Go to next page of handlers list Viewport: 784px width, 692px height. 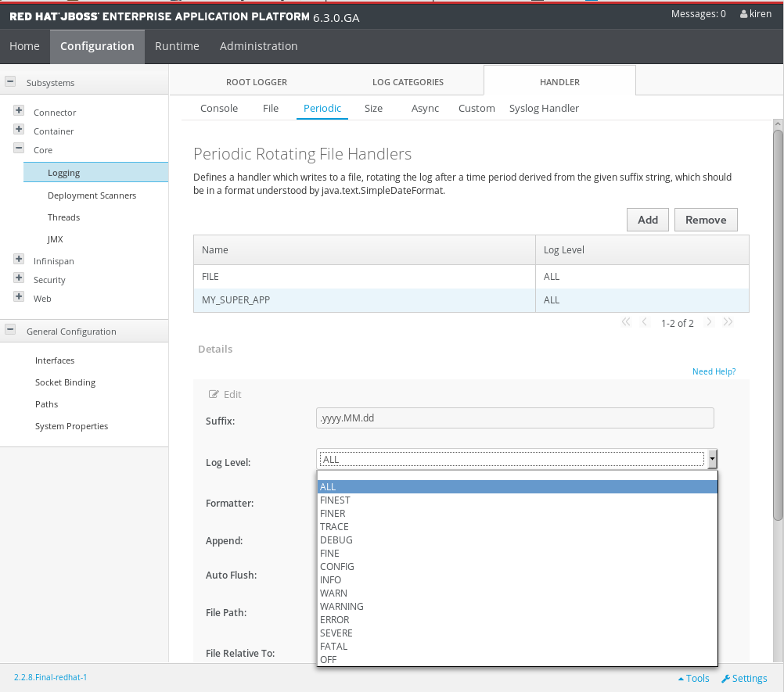709,321
